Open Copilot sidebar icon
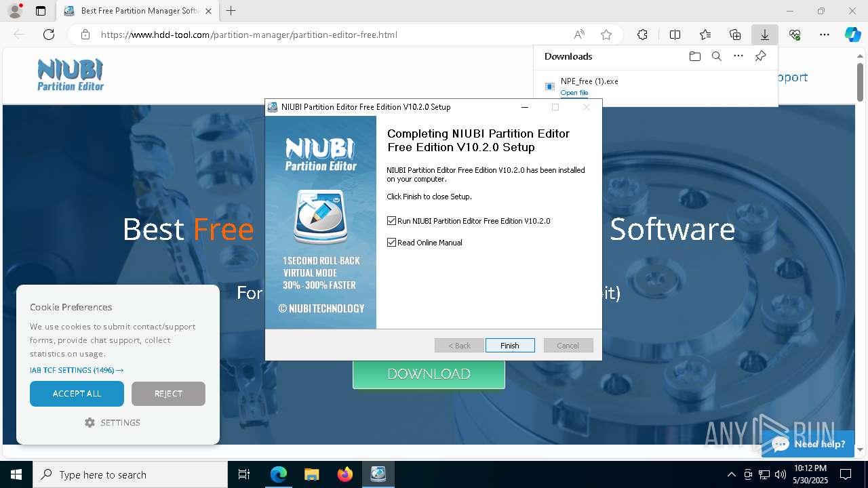The width and height of the screenshot is (868, 488). click(x=853, y=35)
